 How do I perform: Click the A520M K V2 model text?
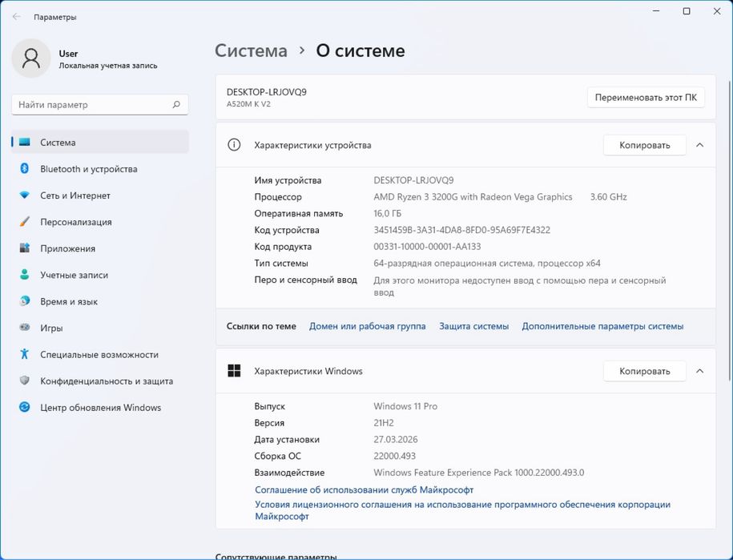tap(248, 104)
